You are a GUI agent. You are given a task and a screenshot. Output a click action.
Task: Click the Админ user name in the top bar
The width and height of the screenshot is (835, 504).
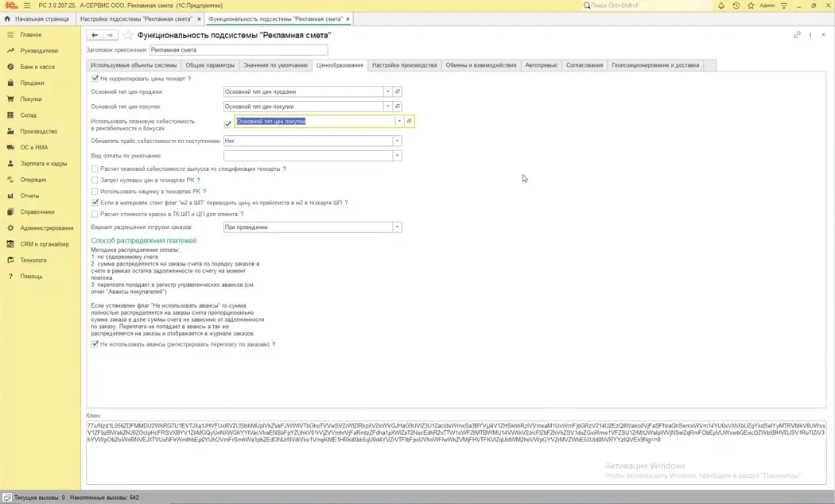(767, 6)
